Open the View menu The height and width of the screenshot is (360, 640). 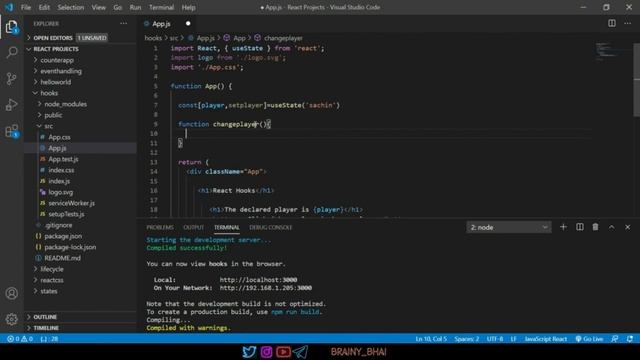98,7
